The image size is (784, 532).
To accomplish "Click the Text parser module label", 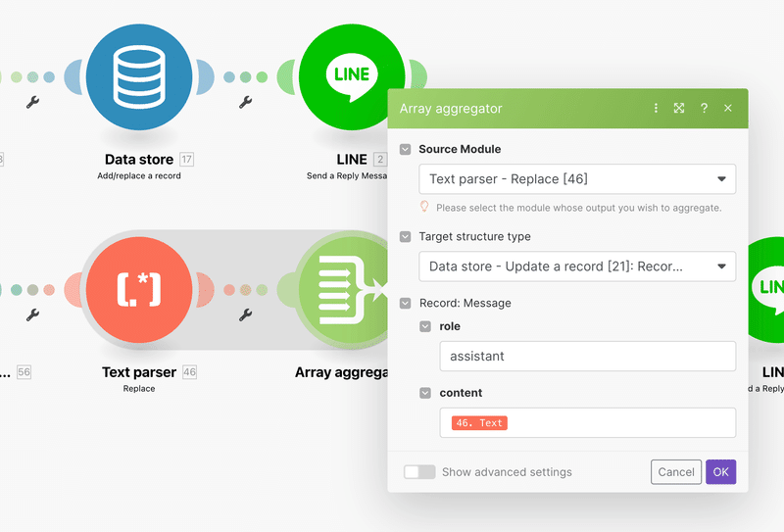I will click(x=139, y=372).
